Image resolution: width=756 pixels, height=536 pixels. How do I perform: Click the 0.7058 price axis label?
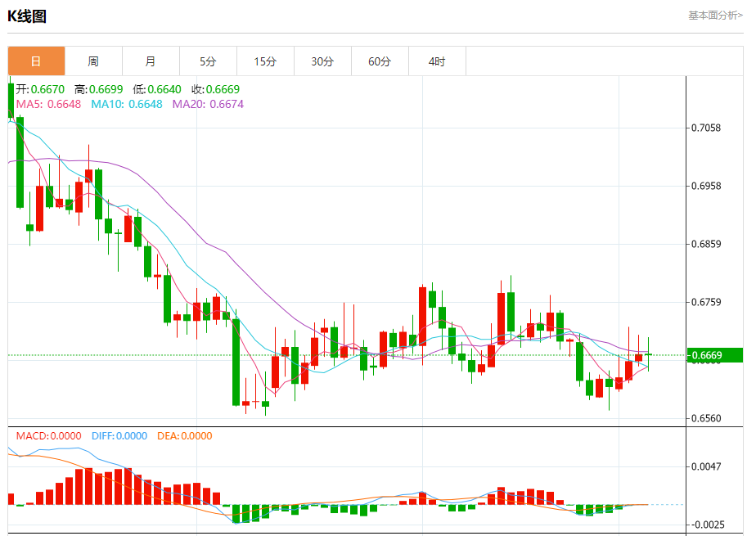click(x=706, y=128)
